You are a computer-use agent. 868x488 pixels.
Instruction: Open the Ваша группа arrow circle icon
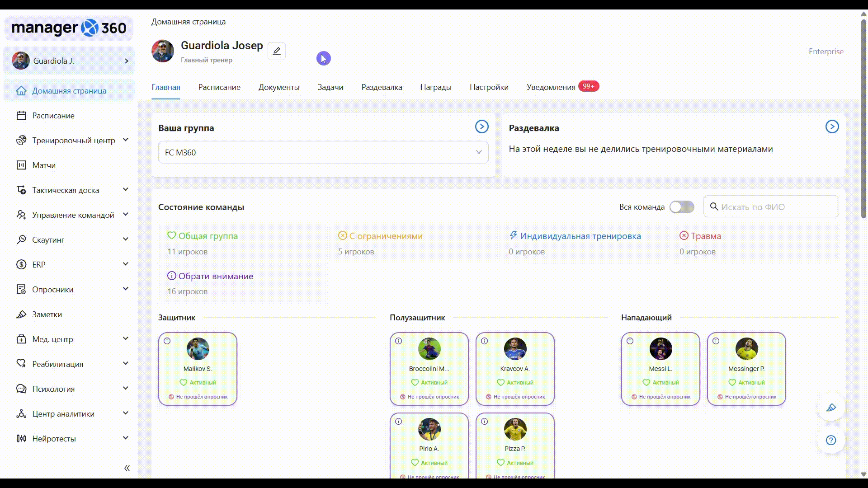[481, 127]
